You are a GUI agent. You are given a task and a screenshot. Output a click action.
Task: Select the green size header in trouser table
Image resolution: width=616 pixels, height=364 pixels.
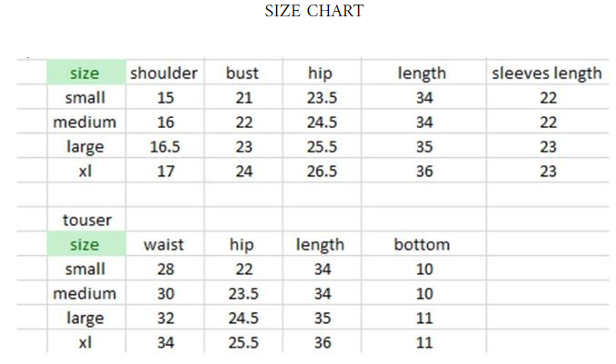tap(84, 244)
